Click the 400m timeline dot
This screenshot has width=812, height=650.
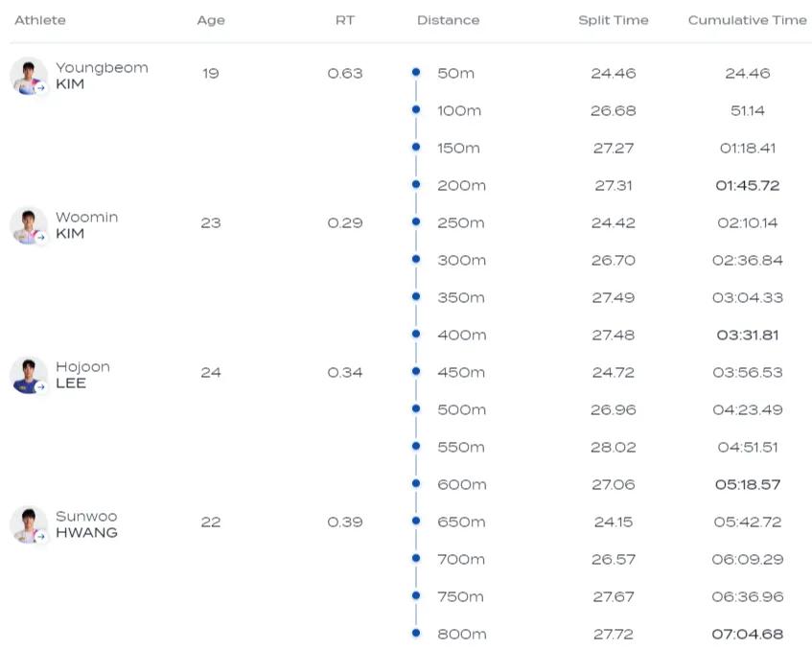pyautogui.click(x=416, y=334)
